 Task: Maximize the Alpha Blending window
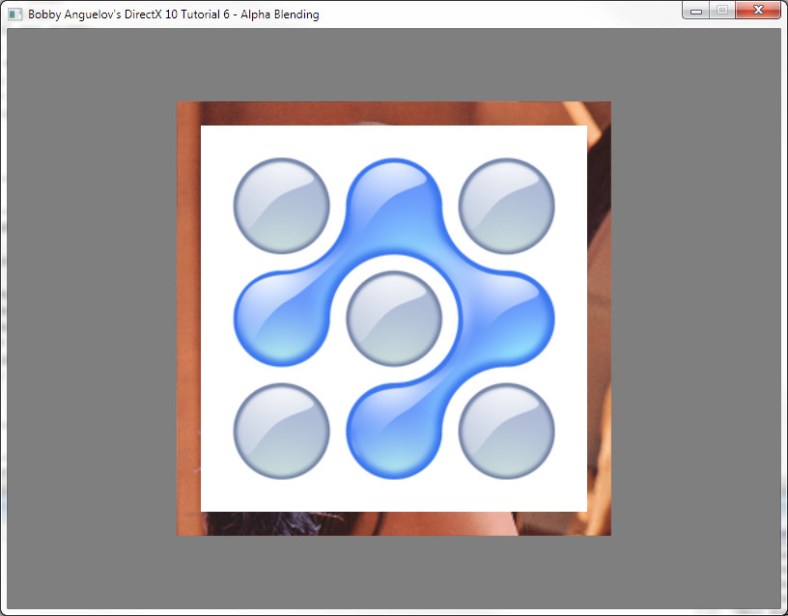click(x=721, y=10)
